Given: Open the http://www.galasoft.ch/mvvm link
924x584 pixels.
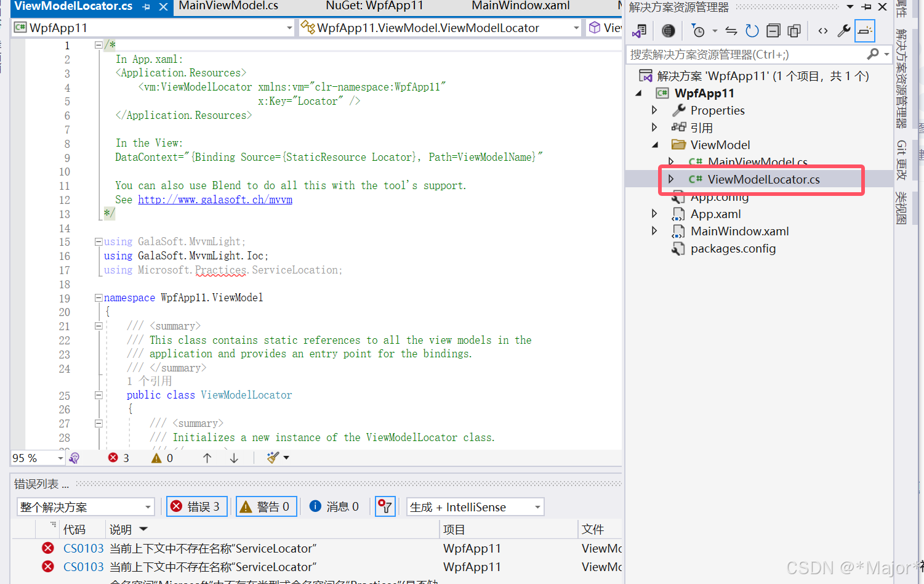Looking at the screenshot, I should [215, 200].
